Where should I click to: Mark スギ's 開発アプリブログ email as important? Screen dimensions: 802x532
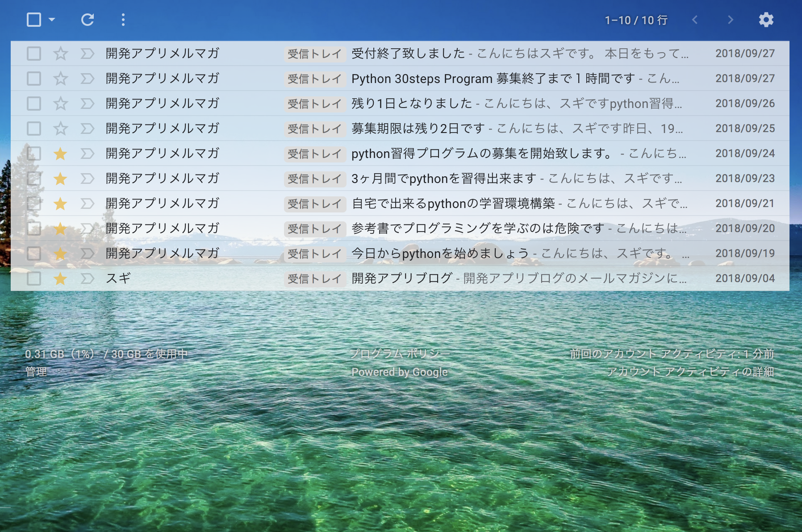[88, 278]
